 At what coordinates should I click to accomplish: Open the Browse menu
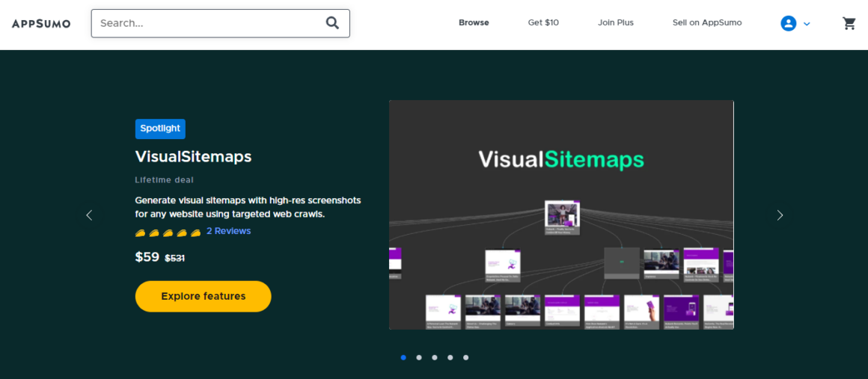[x=474, y=22]
